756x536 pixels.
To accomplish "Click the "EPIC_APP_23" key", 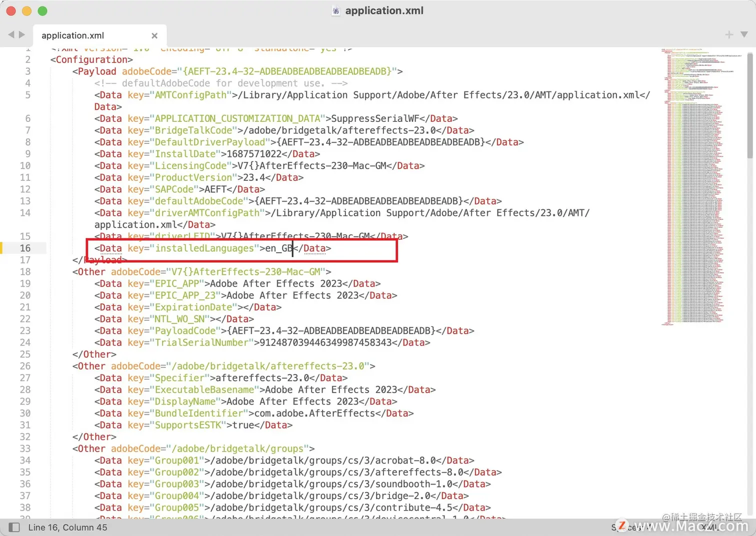I will [x=185, y=296].
